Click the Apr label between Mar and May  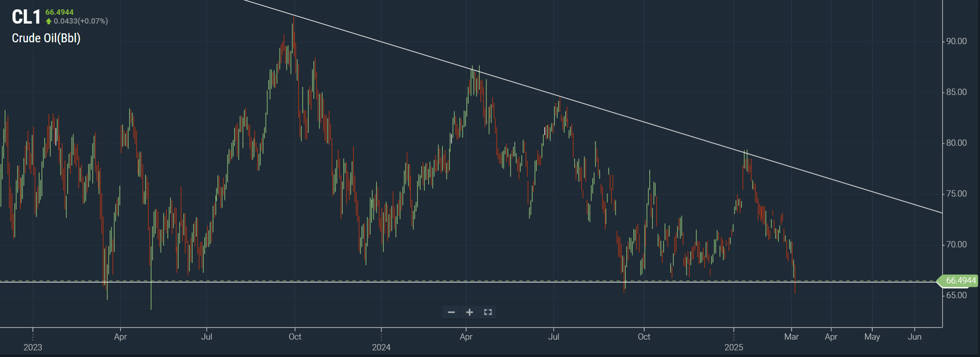[x=831, y=337]
